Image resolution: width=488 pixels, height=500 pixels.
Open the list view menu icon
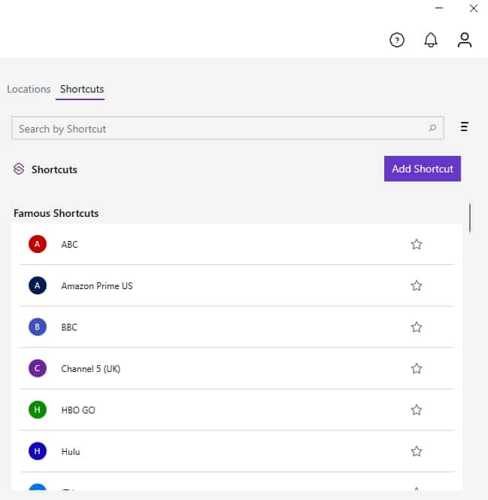tap(464, 127)
